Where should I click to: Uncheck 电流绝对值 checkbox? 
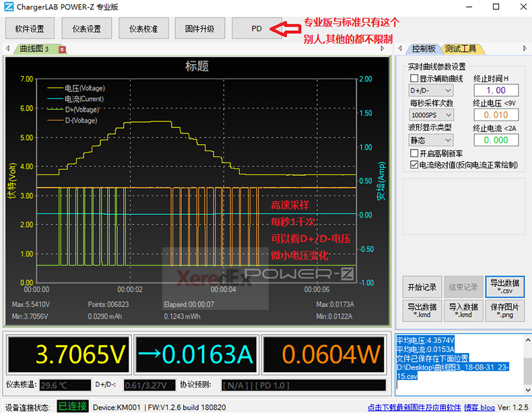414,164
